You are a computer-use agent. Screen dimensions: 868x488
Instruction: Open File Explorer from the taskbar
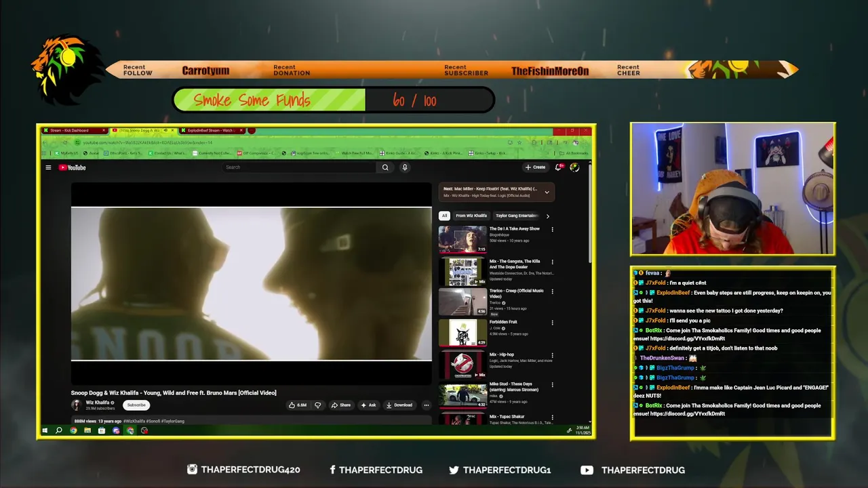pos(87,430)
